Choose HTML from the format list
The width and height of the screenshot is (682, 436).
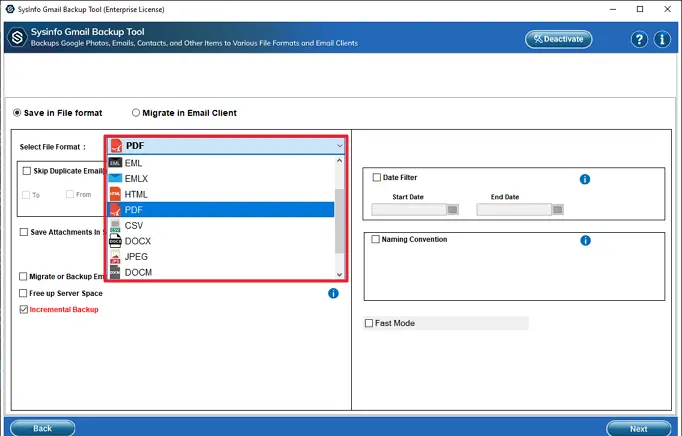pyautogui.click(x=221, y=195)
